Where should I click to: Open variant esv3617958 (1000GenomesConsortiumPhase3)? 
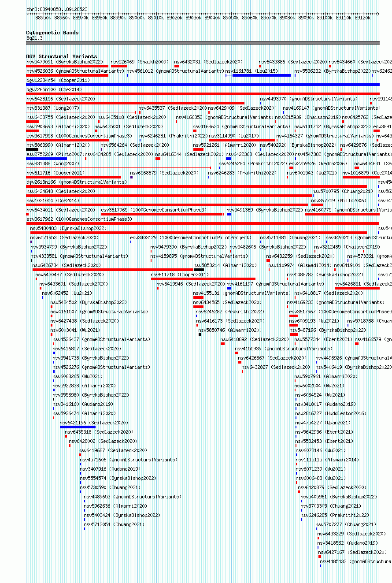pyautogui.click(x=79, y=136)
